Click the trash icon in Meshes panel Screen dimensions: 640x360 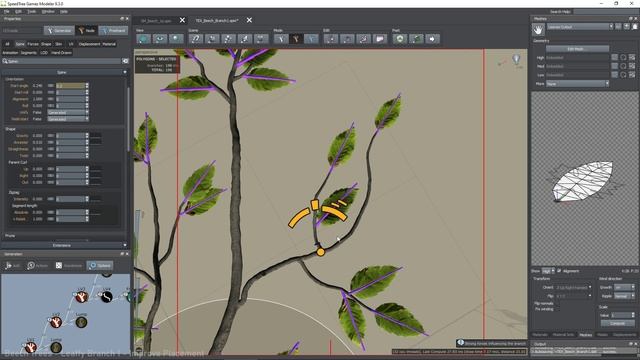[x=635, y=27]
